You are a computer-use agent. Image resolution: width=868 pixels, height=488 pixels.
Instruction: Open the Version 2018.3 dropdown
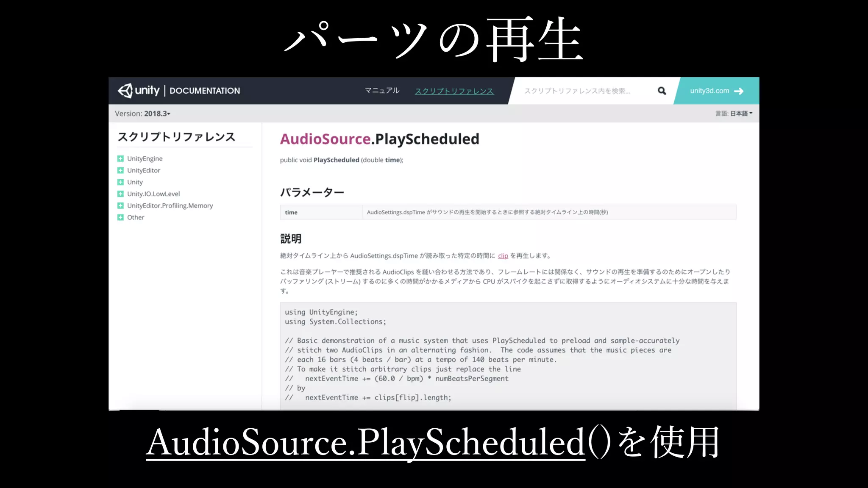point(156,114)
